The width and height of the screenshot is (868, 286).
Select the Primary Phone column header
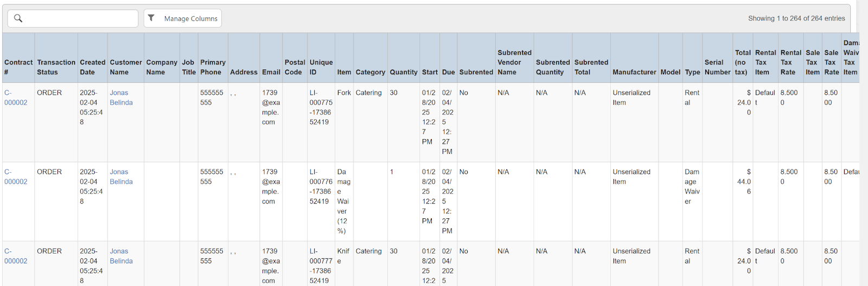click(x=213, y=67)
